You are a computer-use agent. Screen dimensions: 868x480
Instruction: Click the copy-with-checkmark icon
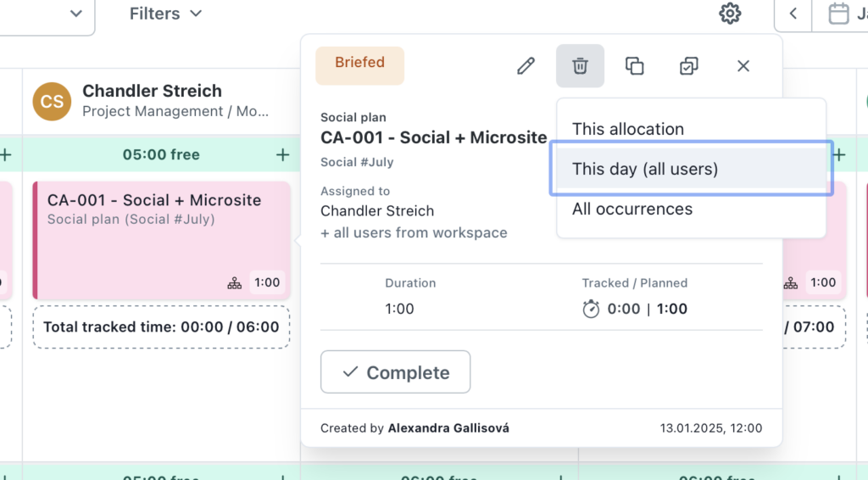pyautogui.click(x=688, y=66)
